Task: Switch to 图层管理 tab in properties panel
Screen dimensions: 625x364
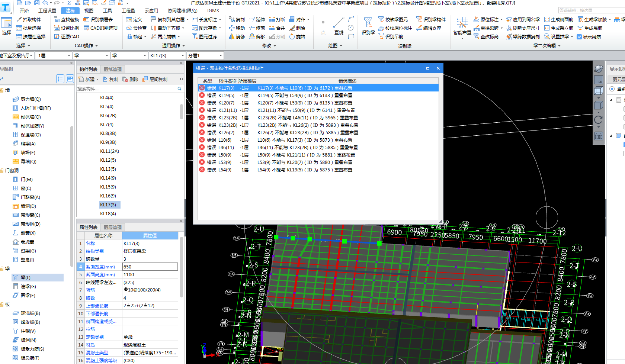Action: click(x=113, y=227)
